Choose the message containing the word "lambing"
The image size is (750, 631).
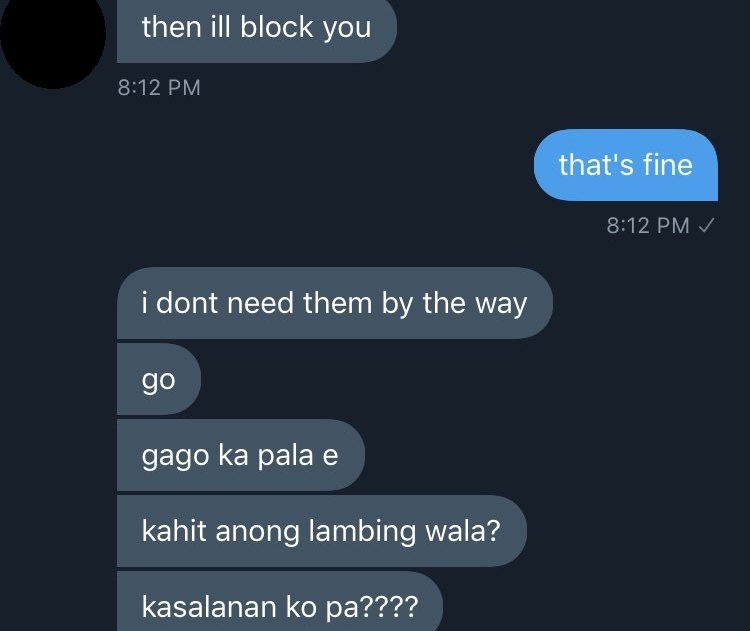322,531
